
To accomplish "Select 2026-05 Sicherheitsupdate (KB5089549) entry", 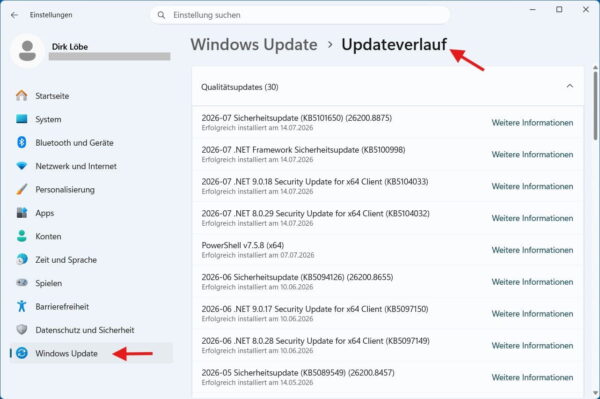I will click(388, 377).
